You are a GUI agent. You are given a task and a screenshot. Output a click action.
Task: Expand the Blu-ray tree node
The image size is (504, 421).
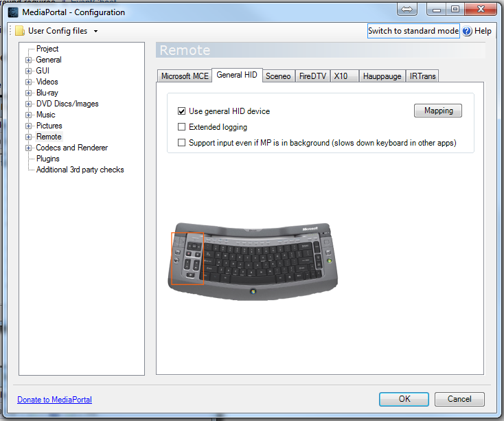click(x=29, y=93)
